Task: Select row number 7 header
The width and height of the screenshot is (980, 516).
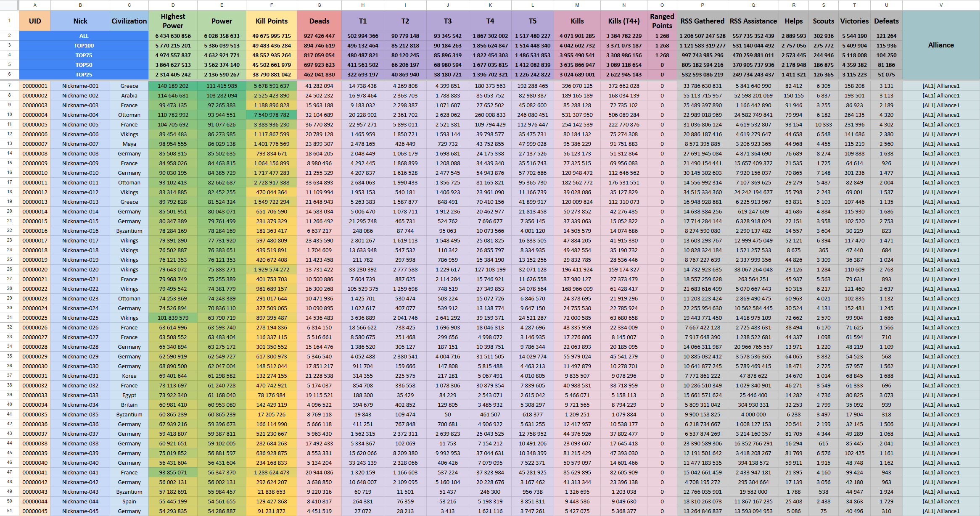Action: [x=9, y=86]
